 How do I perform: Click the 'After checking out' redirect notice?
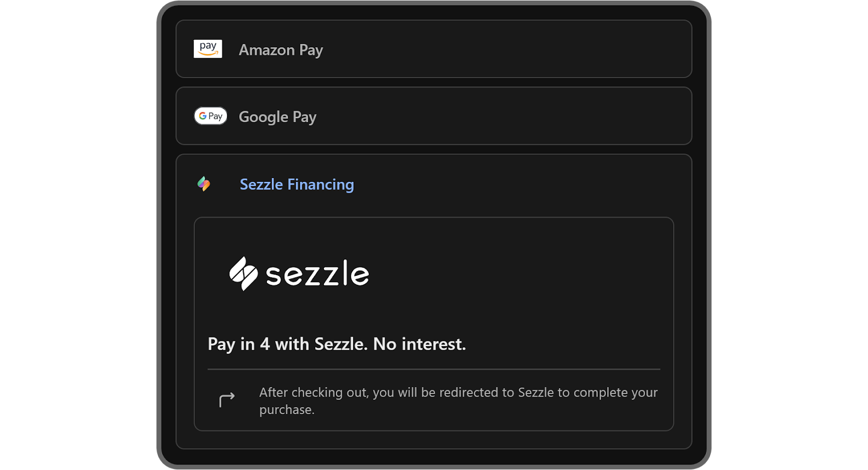pos(458,392)
